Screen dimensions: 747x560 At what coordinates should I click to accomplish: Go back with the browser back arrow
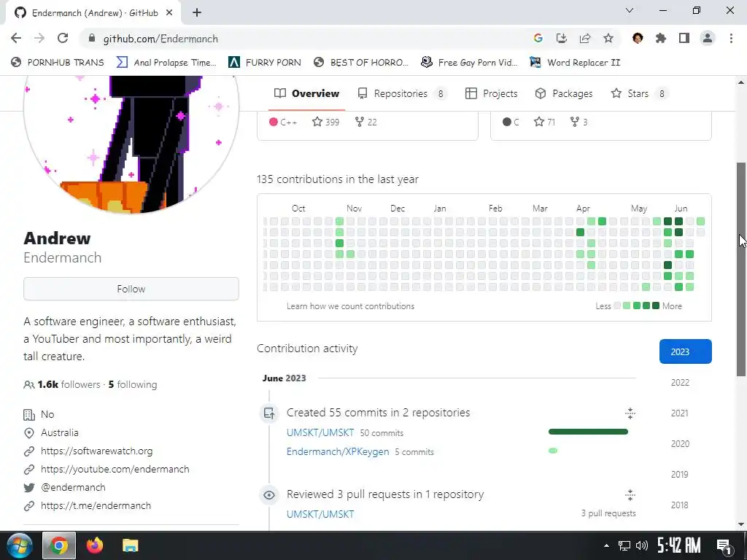coord(16,38)
